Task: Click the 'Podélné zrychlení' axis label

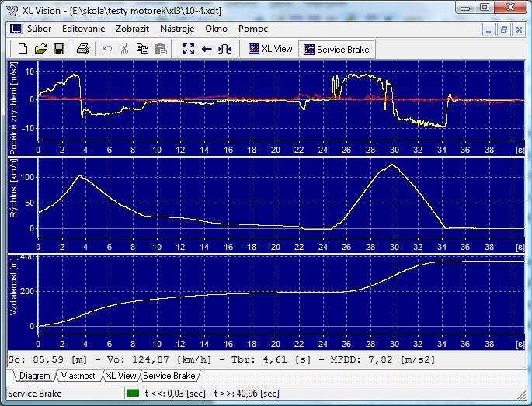Action: [14, 108]
